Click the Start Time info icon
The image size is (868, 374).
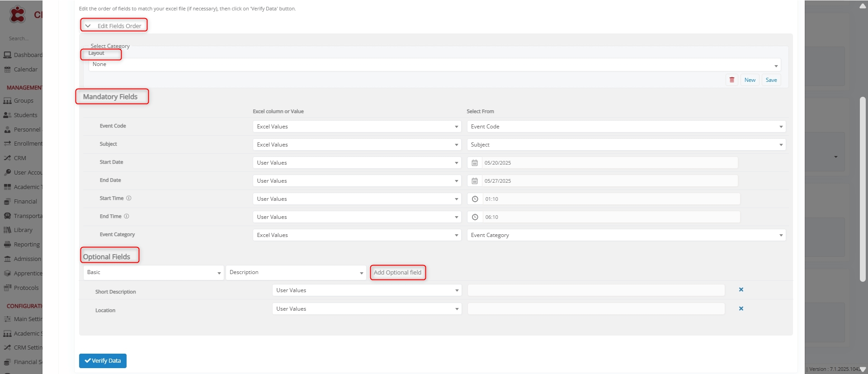(x=129, y=198)
